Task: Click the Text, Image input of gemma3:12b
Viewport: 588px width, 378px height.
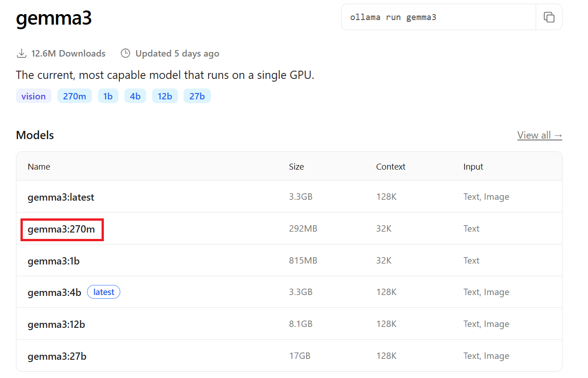Action: [486, 324]
